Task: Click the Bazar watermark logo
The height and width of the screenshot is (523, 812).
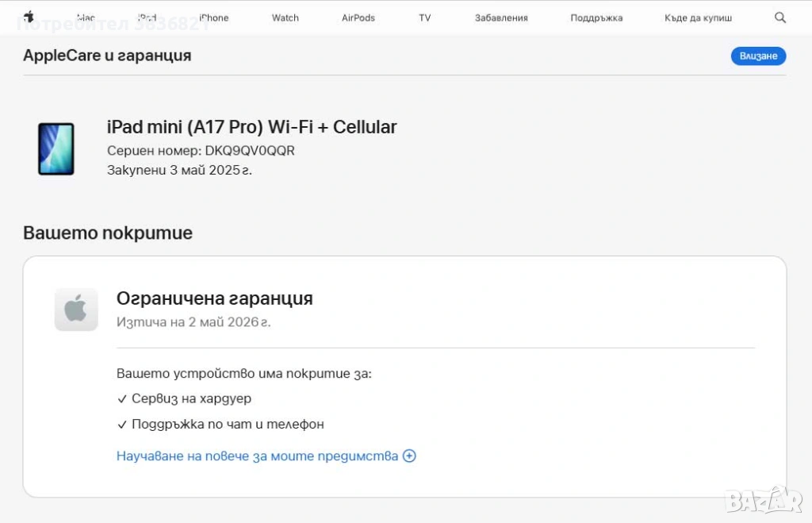Action: (x=764, y=500)
